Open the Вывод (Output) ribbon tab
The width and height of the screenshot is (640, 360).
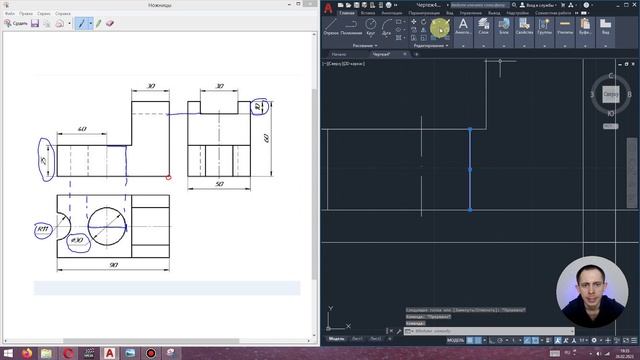point(493,13)
